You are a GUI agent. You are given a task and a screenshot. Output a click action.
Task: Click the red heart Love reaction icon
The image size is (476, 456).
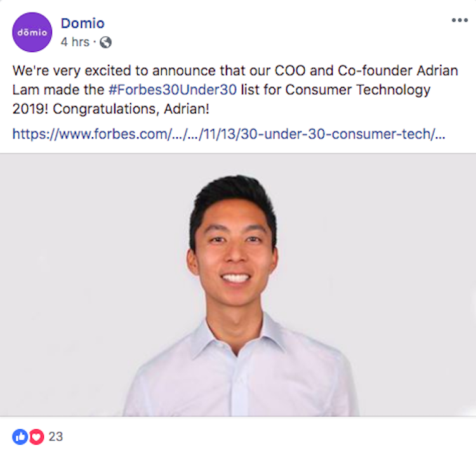36,437
